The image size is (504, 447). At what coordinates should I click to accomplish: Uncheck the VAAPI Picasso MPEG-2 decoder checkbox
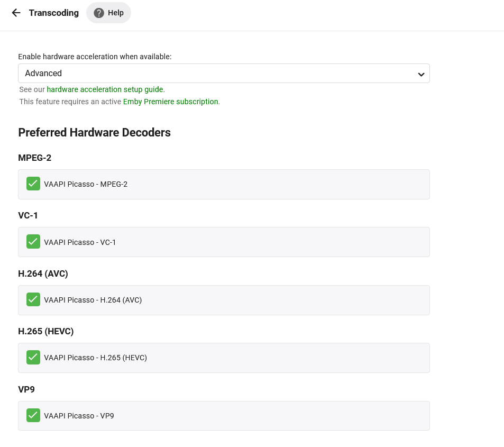33,184
